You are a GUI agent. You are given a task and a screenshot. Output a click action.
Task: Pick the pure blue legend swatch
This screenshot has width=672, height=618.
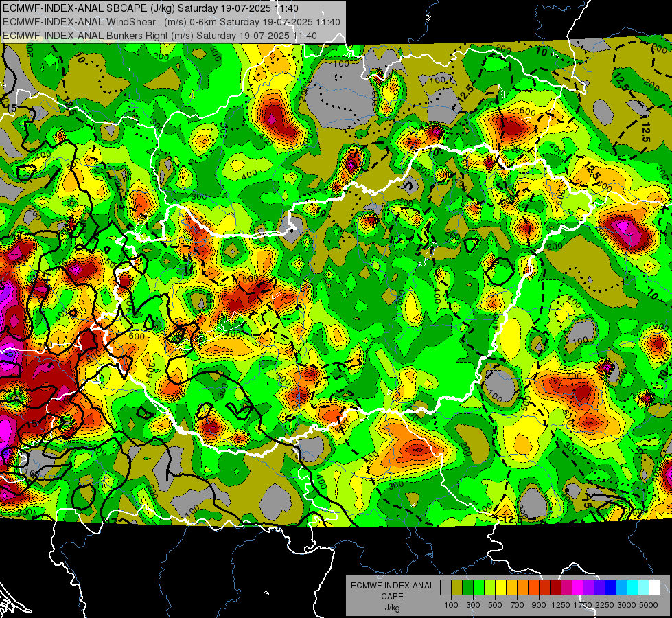point(611,588)
